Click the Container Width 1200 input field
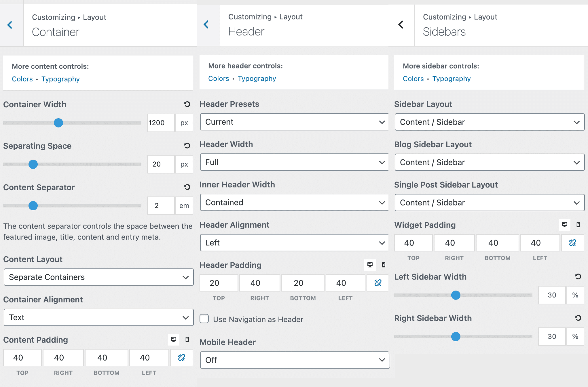The image size is (588, 387). click(x=160, y=123)
